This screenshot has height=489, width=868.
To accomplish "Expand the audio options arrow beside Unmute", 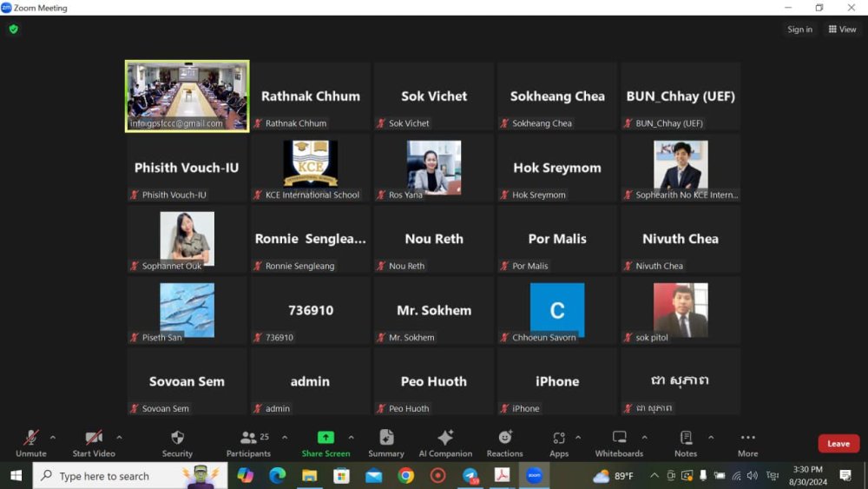I will coord(53,437).
